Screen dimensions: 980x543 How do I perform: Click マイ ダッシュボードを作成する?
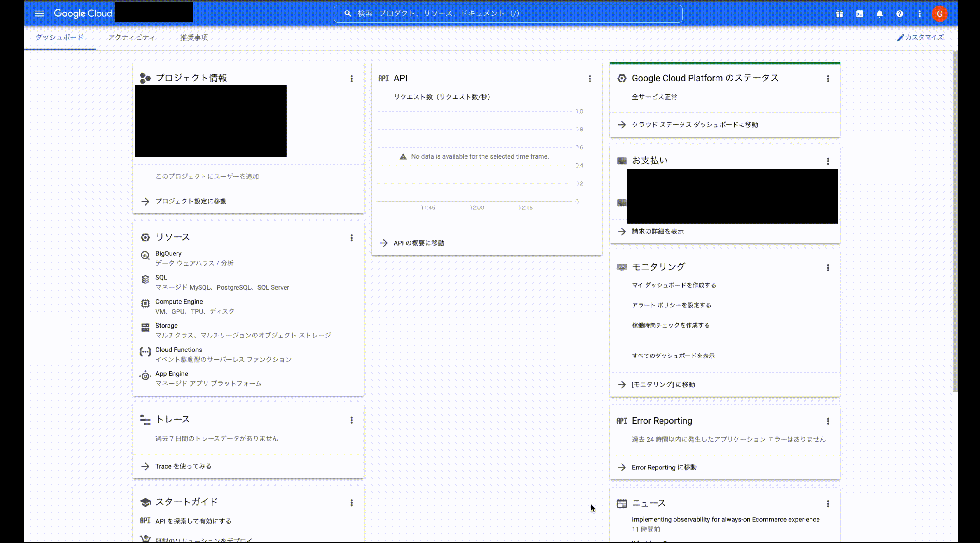click(674, 285)
